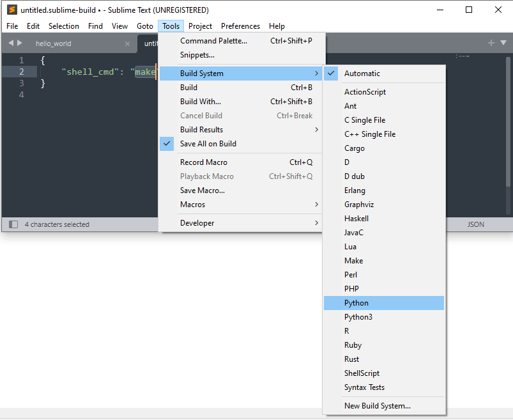The height and width of the screenshot is (420, 513).
Task: Choose Save Macro
Action: pos(241,191)
